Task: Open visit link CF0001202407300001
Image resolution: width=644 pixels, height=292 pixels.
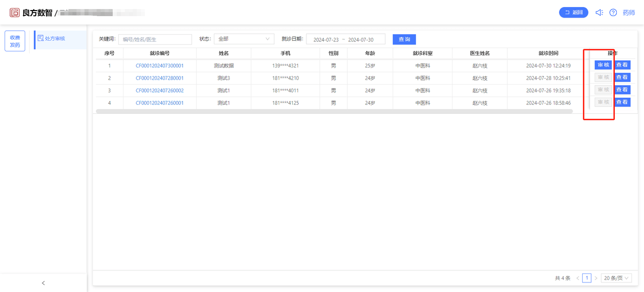Action: [159, 65]
